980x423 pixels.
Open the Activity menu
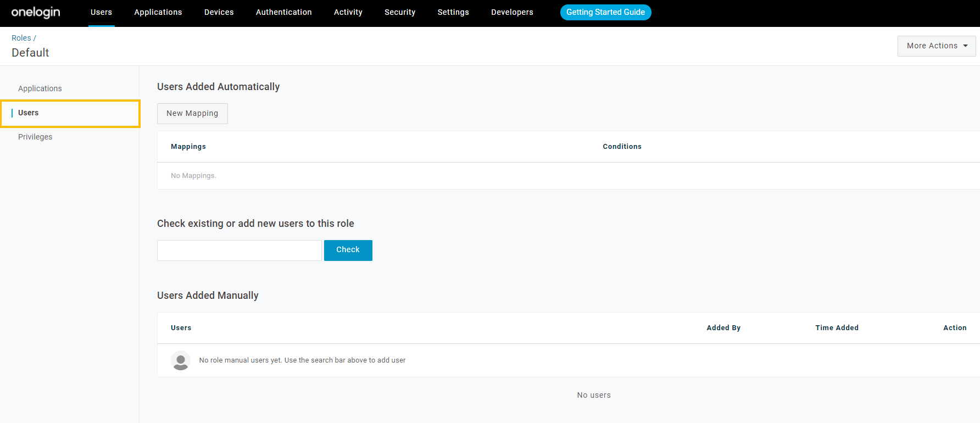tap(348, 12)
